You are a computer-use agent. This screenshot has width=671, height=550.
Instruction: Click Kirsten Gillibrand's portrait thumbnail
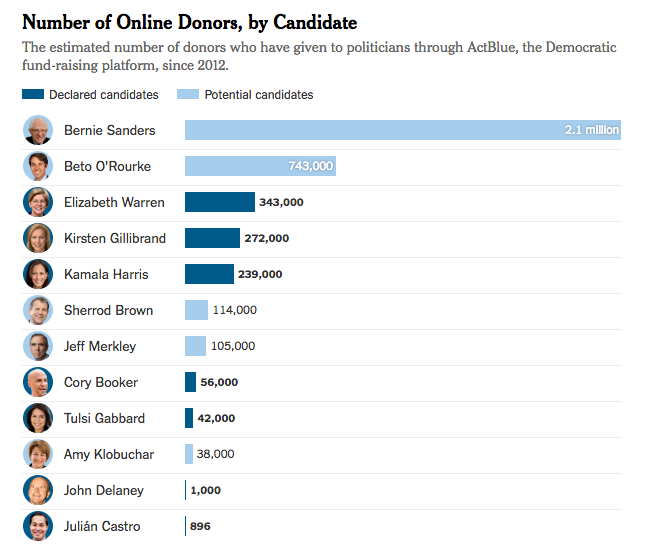pos(38,238)
